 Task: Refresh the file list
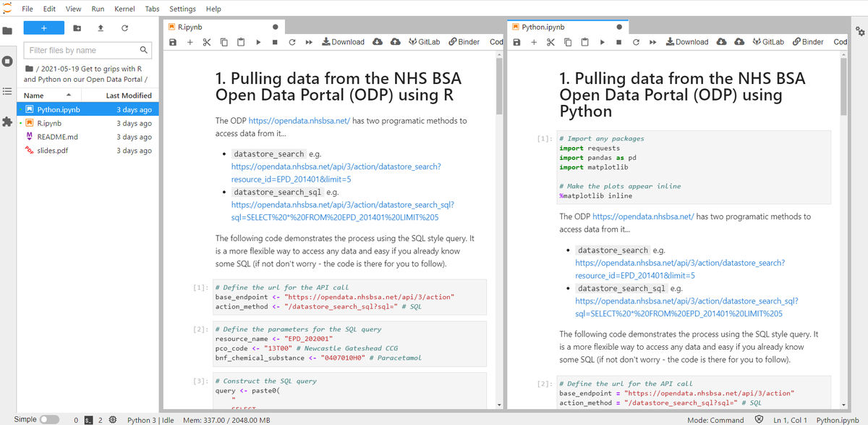pyautogui.click(x=124, y=28)
